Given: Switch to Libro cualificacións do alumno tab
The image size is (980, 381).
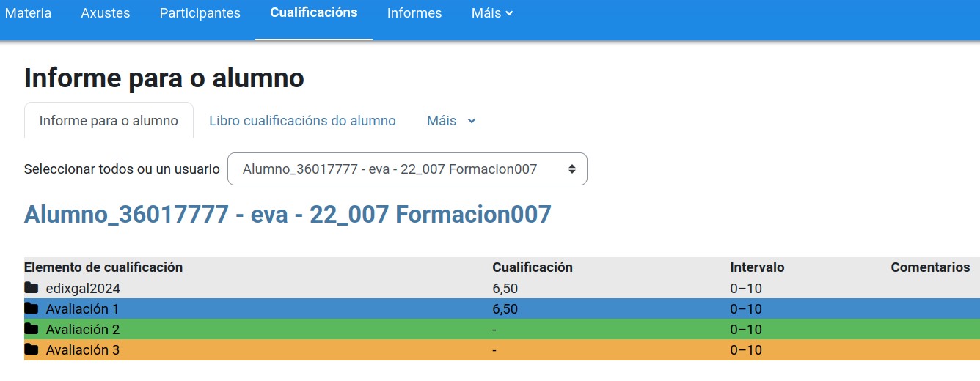Looking at the screenshot, I should tap(302, 121).
